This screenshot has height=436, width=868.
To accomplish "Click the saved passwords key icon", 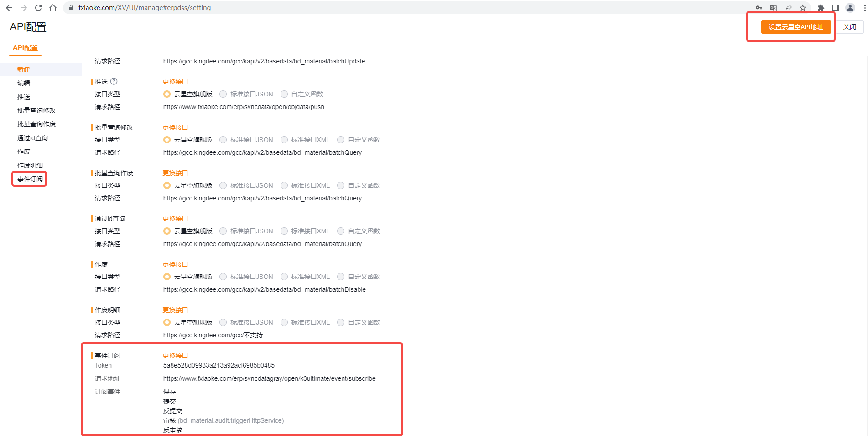I will 759,8.
